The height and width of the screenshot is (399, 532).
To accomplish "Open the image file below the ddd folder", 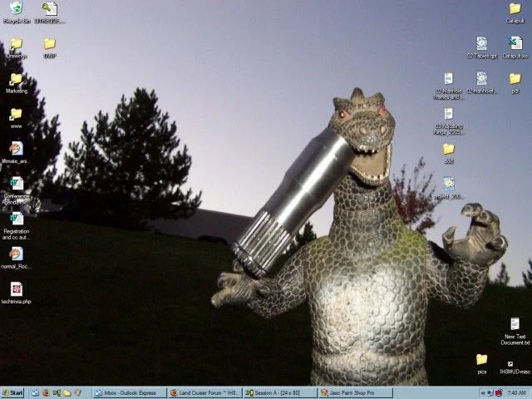I will click(x=449, y=188).
